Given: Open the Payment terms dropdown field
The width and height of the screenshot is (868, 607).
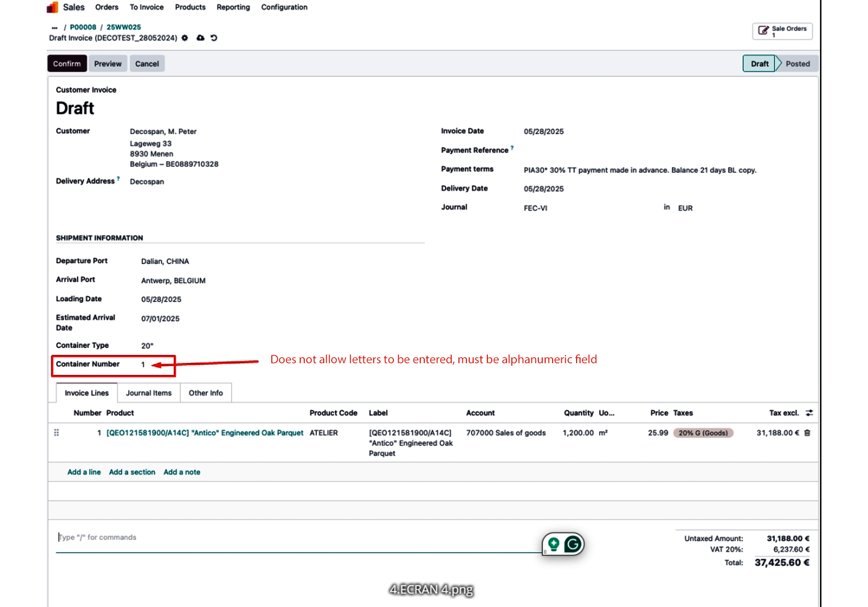Looking at the screenshot, I should pos(640,170).
